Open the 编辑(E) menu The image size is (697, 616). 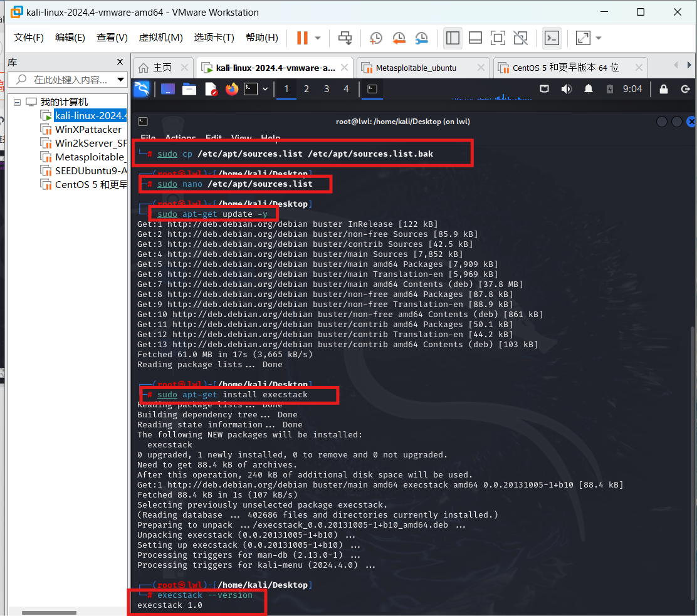[70, 38]
